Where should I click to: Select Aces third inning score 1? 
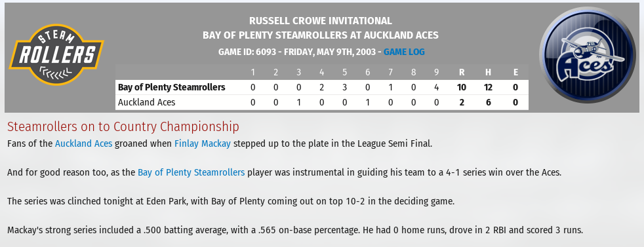point(298,103)
